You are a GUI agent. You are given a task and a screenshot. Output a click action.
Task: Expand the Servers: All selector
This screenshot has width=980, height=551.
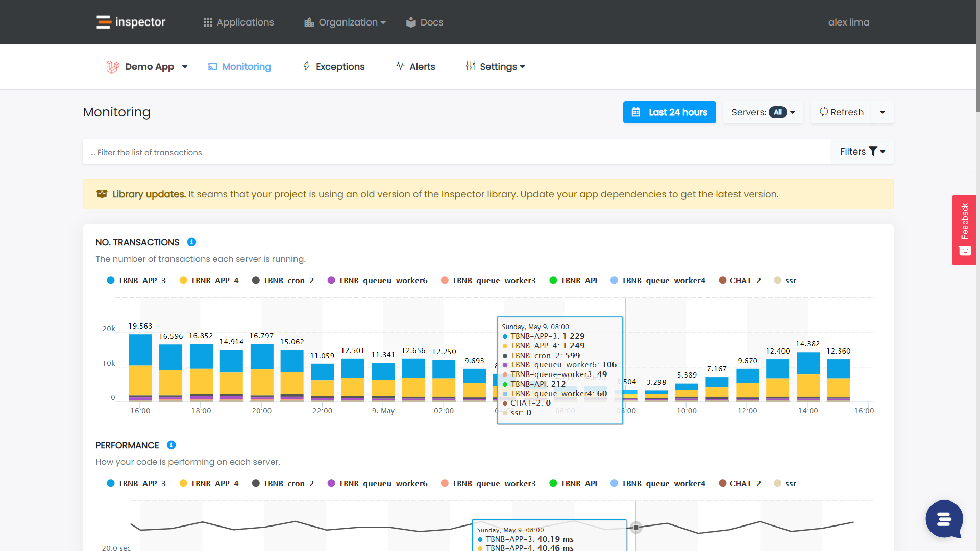[763, 112]
